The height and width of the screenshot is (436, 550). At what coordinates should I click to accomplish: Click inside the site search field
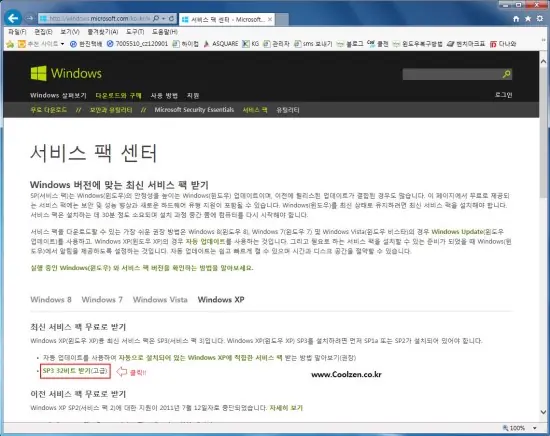[452, 74]
